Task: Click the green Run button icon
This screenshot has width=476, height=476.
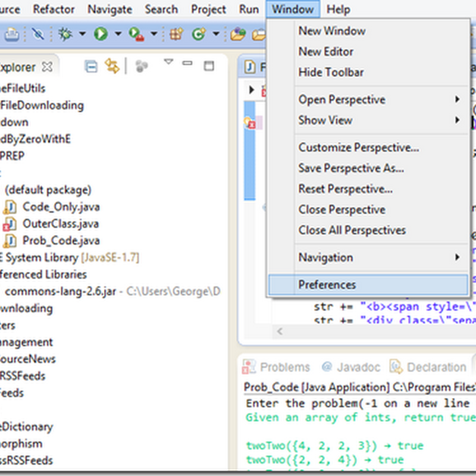Action: (x=101, y=34)
